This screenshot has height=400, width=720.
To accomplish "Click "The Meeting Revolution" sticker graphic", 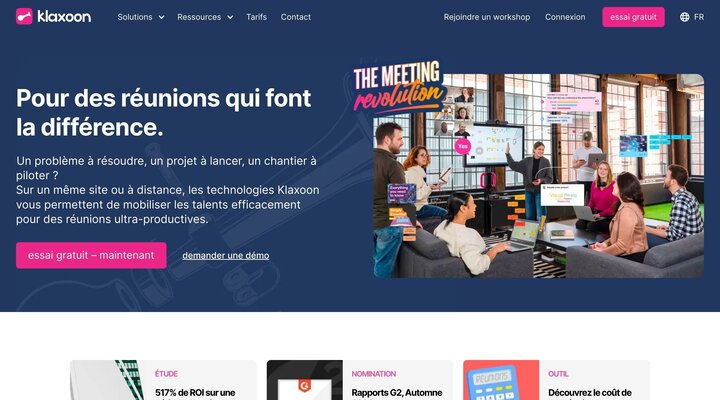I will (398, 86).
